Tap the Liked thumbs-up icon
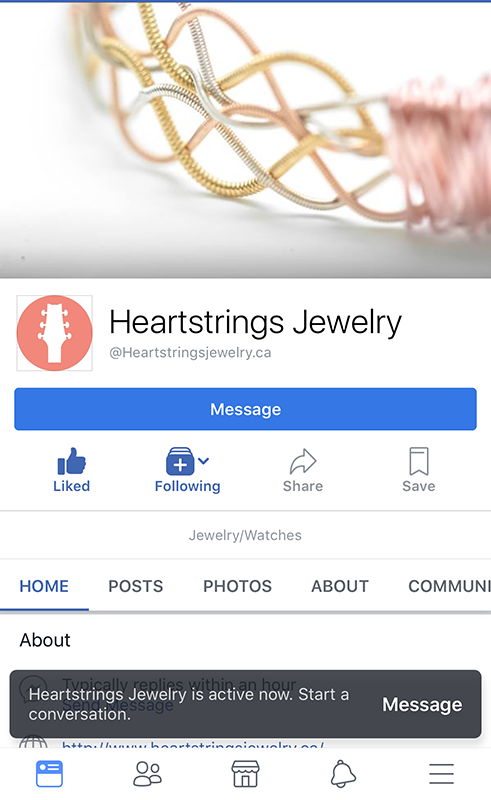 [71, 461]
